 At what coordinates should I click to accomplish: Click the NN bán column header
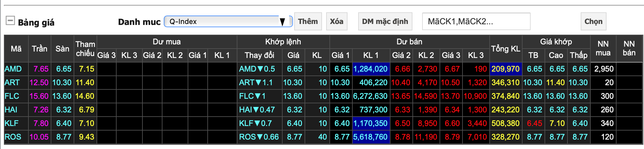point(629,49)
